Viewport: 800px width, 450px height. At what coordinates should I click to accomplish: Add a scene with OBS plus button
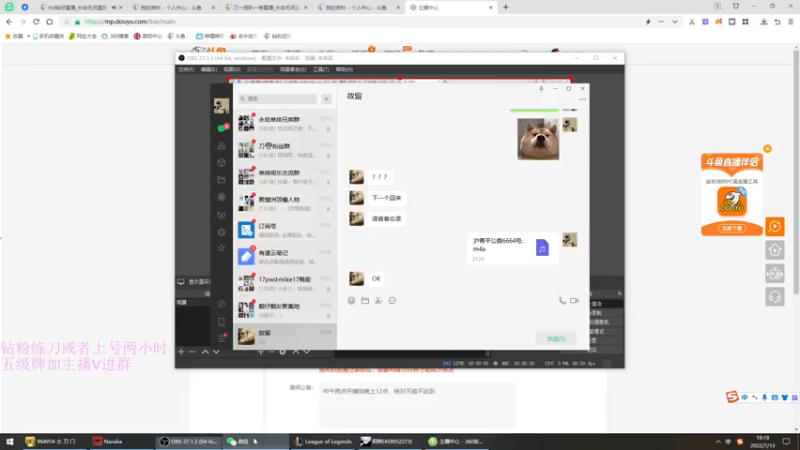coord(181,352)
